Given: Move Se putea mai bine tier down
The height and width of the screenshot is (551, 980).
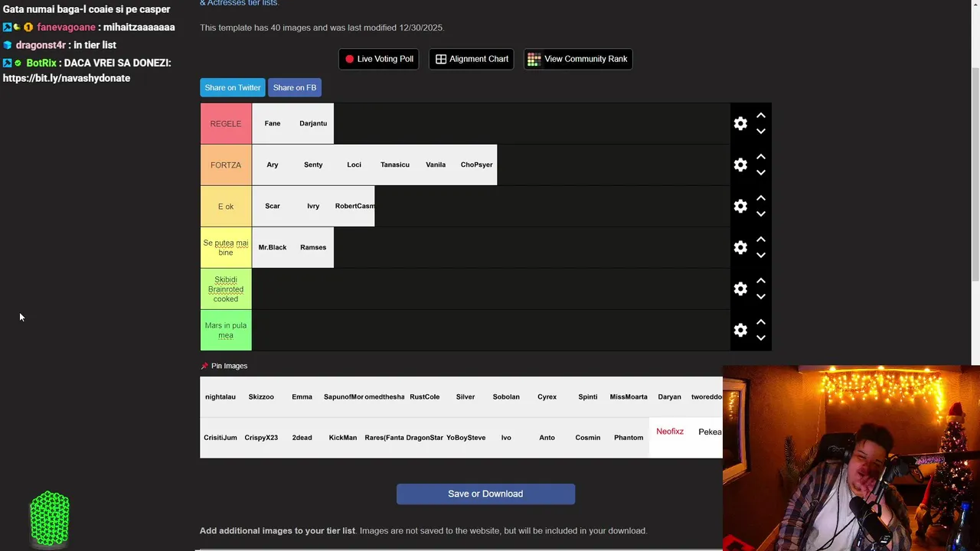Looking at the screenshot, I should coord(761,255).
